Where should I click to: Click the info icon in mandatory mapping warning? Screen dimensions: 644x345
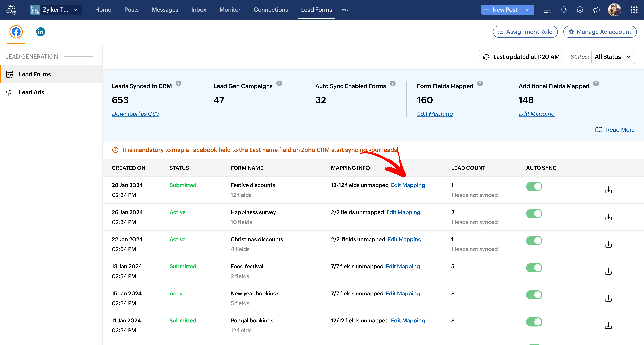[115, 150]
